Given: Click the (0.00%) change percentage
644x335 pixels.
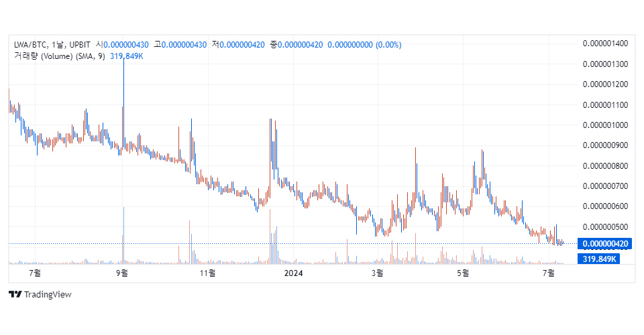Looking at the screenshot, I should (x=388, y=45).
